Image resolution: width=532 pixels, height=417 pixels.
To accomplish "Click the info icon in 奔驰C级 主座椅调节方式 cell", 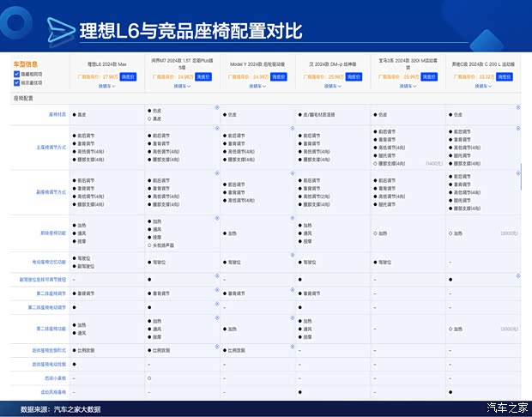I will click(x=517, y=127).
